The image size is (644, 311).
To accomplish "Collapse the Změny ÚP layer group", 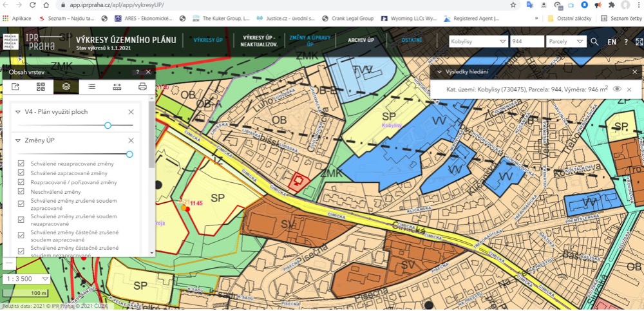I will [x=17, y=140].
